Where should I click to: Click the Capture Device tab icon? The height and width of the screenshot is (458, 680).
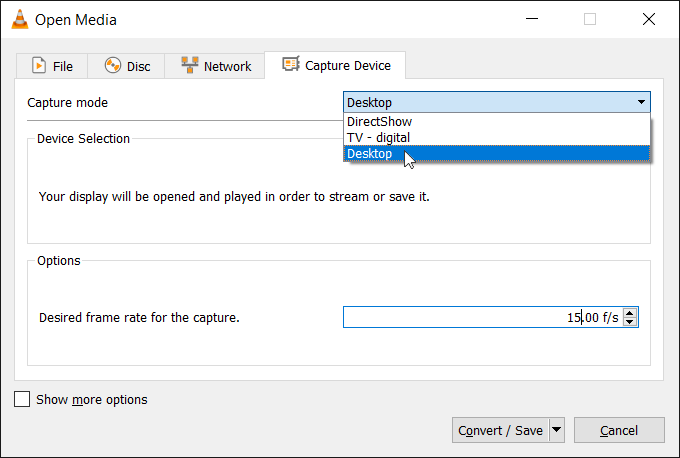pyautogui.click(x=291, y=66)
